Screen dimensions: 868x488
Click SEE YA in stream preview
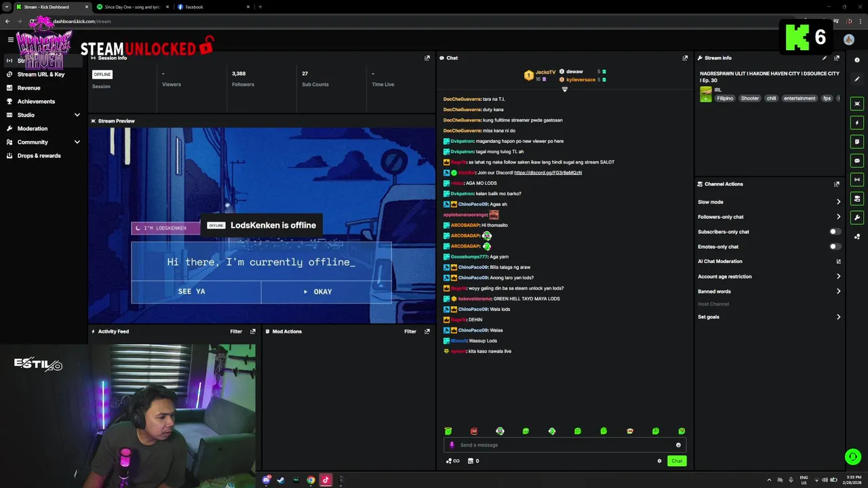point(196,291)
